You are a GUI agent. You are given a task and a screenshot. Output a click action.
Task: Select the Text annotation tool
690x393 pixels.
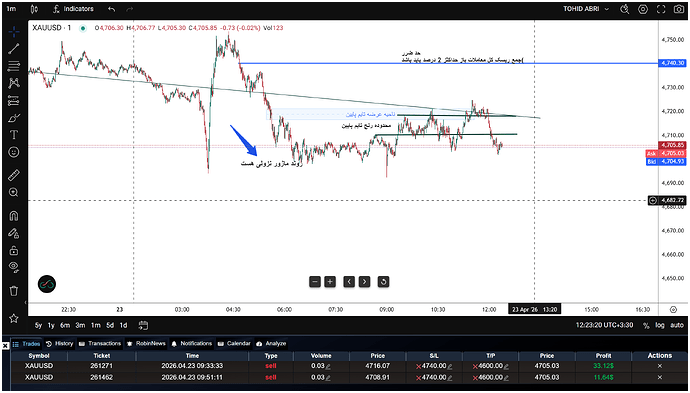[14, 135]
